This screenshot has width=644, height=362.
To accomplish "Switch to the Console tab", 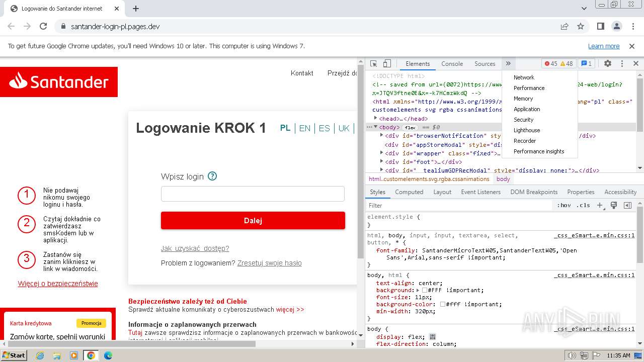I will tap(452, 64).
